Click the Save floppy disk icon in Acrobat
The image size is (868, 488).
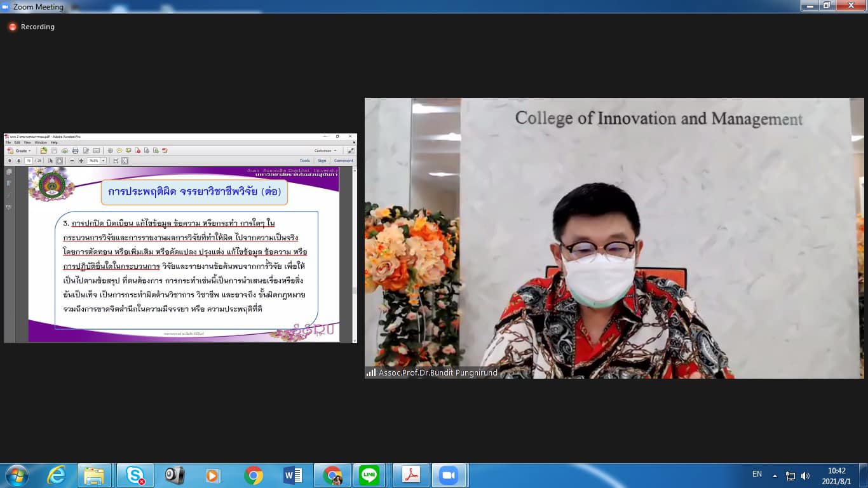[x=54, y=151]
